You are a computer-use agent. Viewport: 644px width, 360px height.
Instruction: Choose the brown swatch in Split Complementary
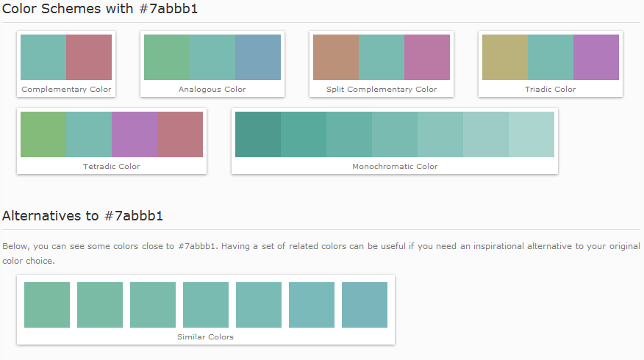(336, 57)
